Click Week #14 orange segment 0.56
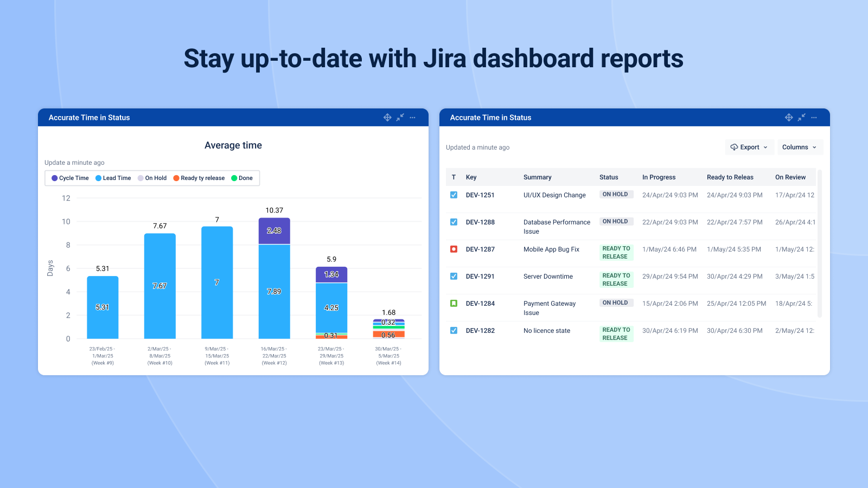This screenshot has height=488, width=868. [388, 335]
